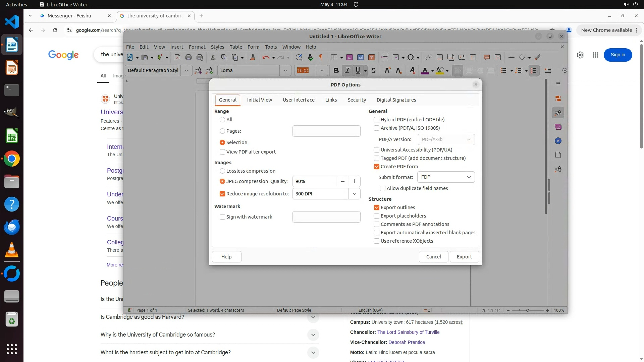This screenshot has height=362, width=644.
Task: Toggle the Italic formatting icon
Action: tap(347, 70)
